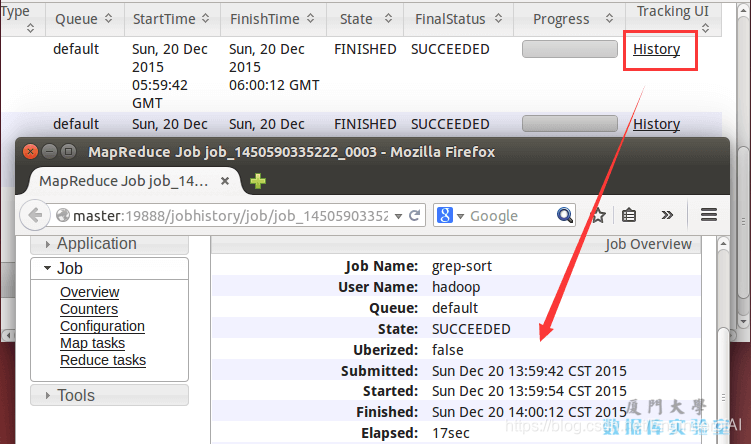Open the Configuration link
The height and width of the screenshot is (444, 751).
(102, 326)
